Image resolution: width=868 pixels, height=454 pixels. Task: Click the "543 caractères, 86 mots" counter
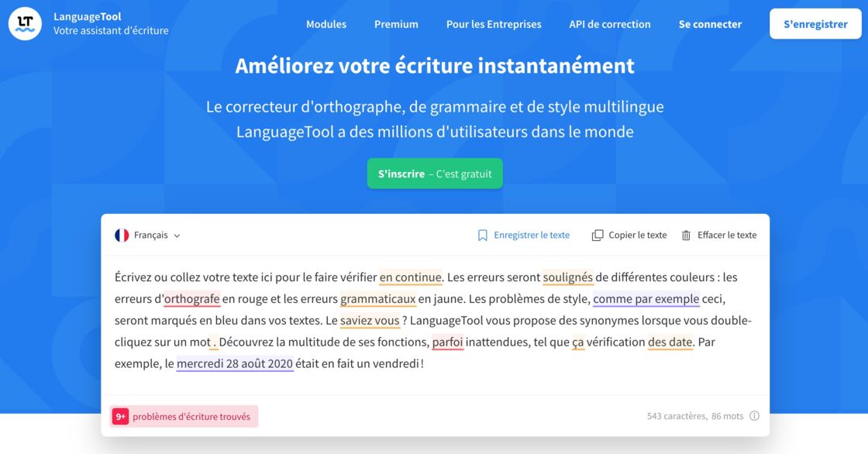(695, 416)
